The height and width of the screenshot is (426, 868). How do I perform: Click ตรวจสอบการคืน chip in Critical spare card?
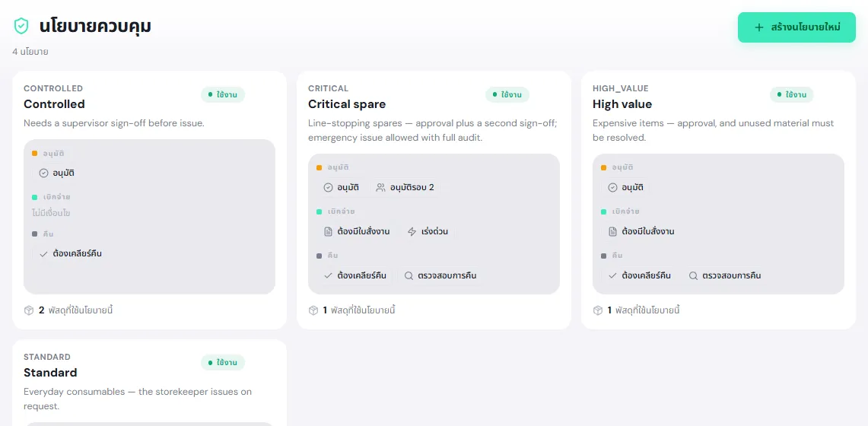[x=440, y=275]
